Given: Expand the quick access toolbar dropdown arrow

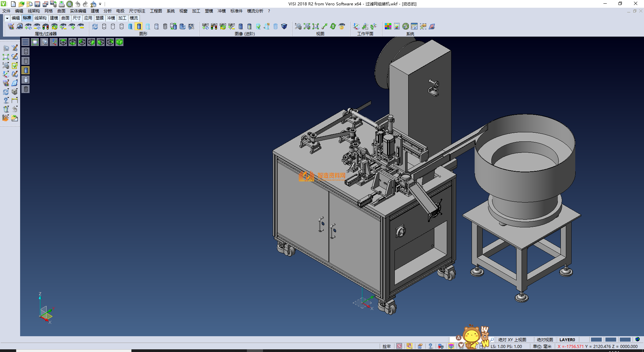Looking at the screenshot, I should [100, 4].
